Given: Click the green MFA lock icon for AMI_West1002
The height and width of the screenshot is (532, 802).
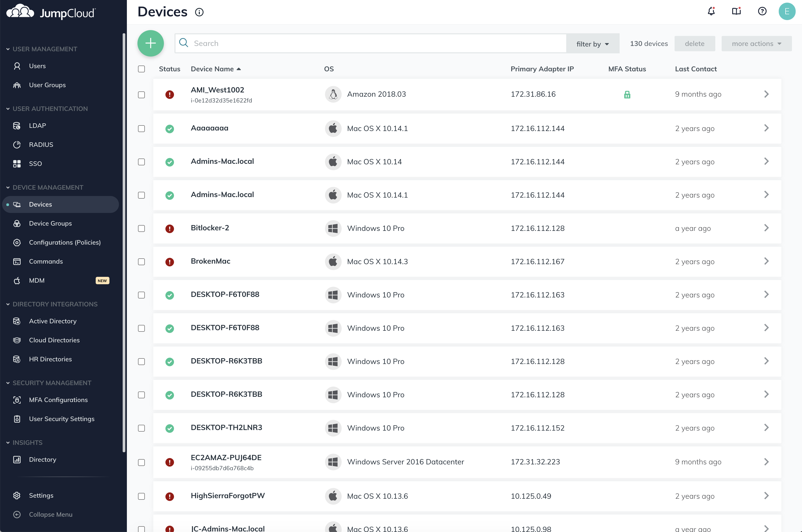Looking at the screenshot, I should [627, 95].
